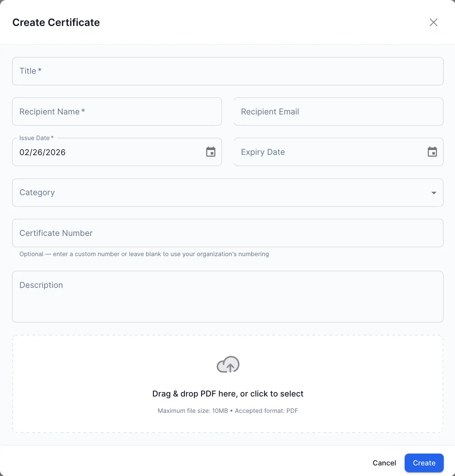Open the Expiry Date calendar picker

coord(432,152)
